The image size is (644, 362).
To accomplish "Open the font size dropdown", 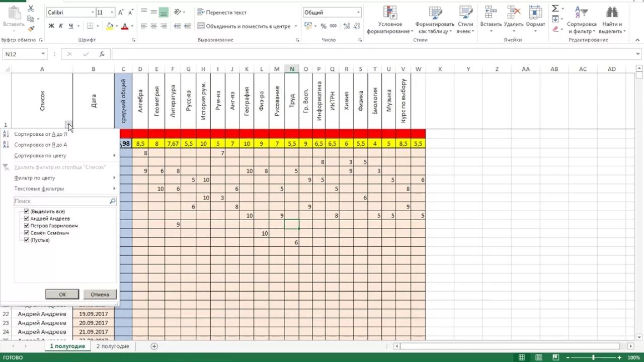I will (x=112, y=12).
